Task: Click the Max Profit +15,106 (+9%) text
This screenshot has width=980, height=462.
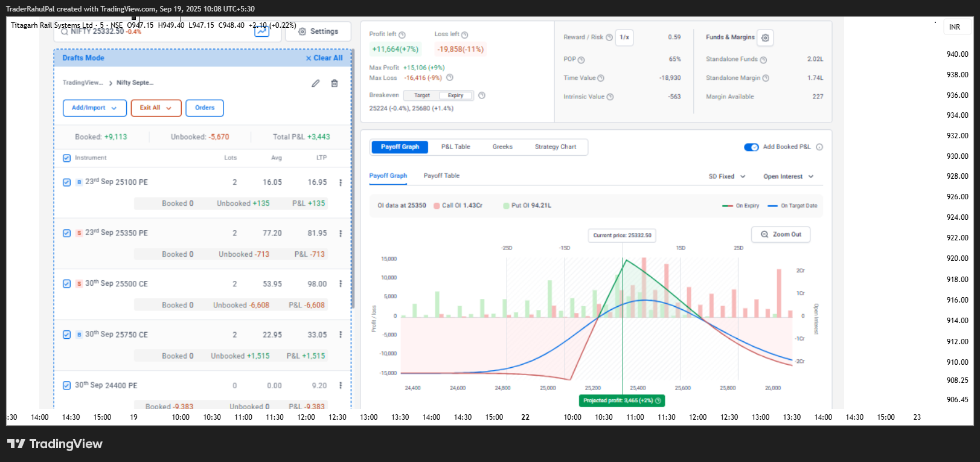Action: pos(407,68)
